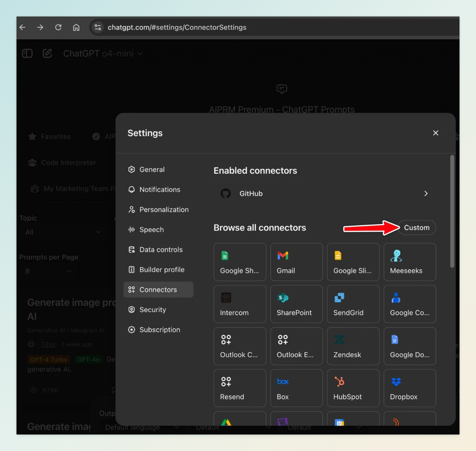Expand the GitHub connector chevron
The image size is (476, 451).
pos(426,194)
